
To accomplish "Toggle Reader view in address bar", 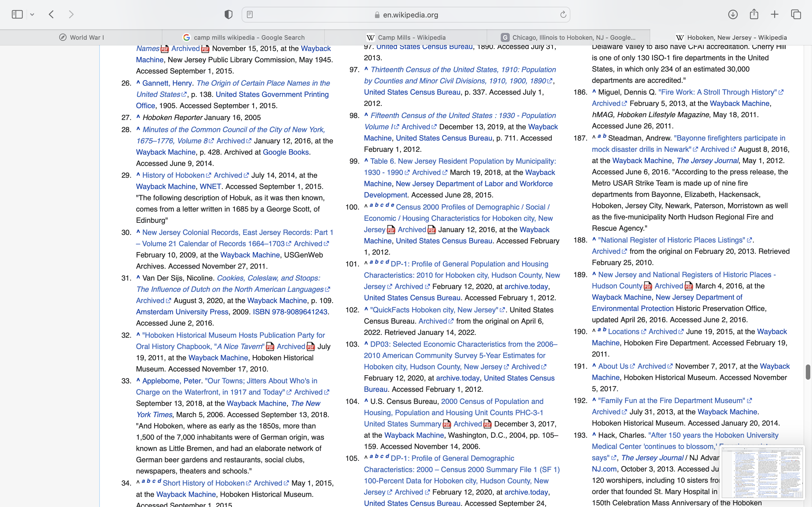I will 250,14.
